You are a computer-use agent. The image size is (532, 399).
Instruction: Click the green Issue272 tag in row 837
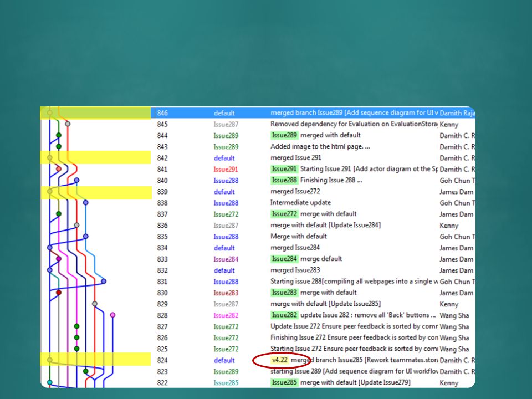pyautogui.click(x=284, y=214)
